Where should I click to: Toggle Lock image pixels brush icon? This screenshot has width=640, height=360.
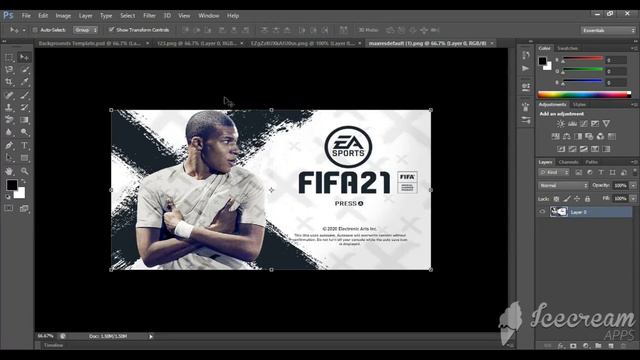[567, 199]
